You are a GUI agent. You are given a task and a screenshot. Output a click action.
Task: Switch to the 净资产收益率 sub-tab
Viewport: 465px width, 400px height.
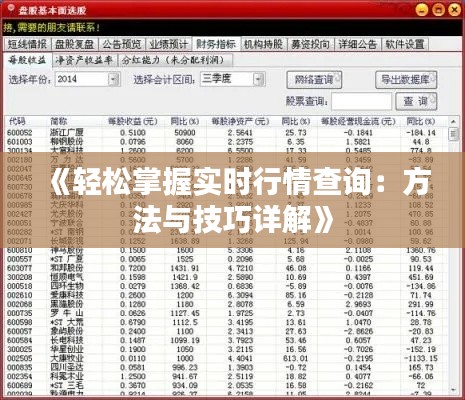[x=84, y=60]
